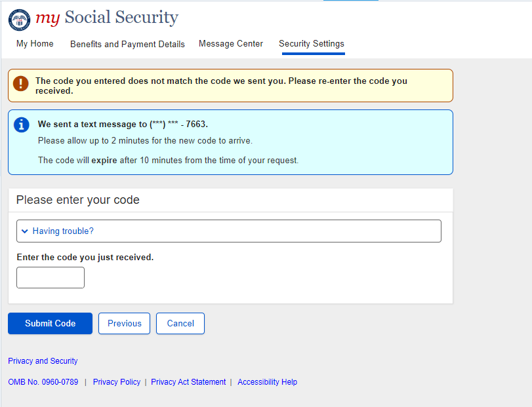Click the chevron beside Having trouble
This screenshot has height=407, width=532.
[25, 231]
